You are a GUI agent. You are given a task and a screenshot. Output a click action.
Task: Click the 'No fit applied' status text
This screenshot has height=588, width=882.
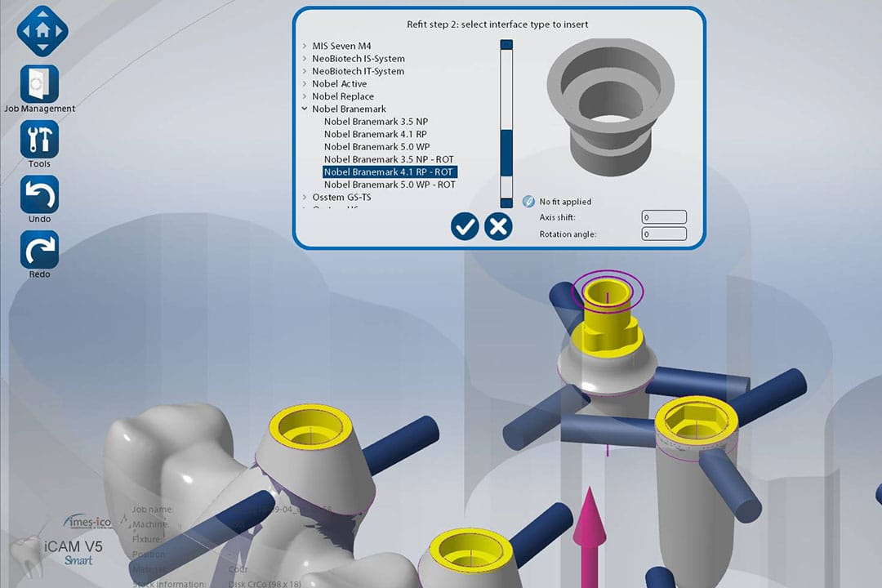click(565, 202)
